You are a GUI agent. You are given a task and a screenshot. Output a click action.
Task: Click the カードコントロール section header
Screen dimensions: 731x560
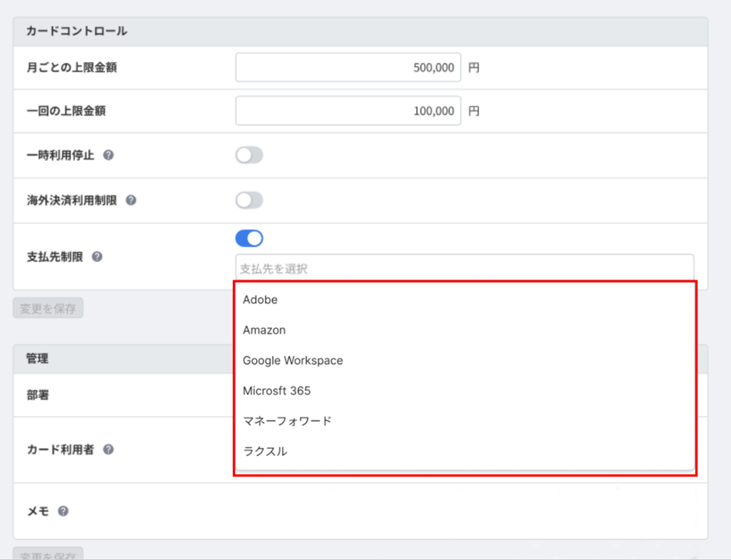[x=361, y=31]
